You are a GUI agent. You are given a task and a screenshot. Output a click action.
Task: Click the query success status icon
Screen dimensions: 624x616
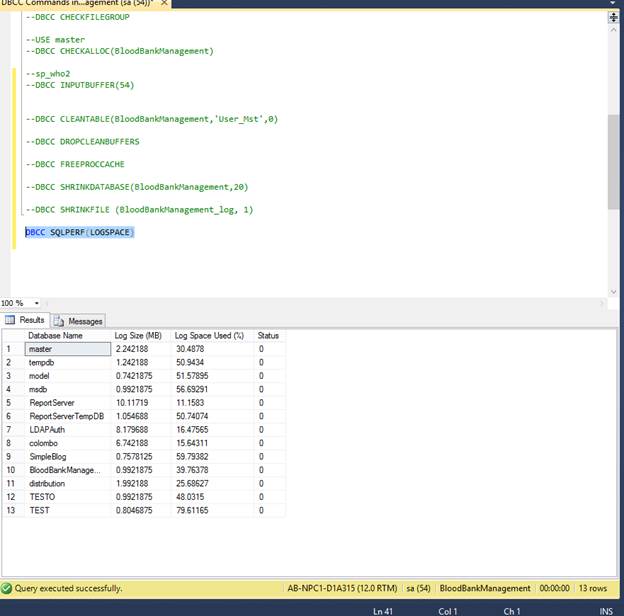(6, 588)
